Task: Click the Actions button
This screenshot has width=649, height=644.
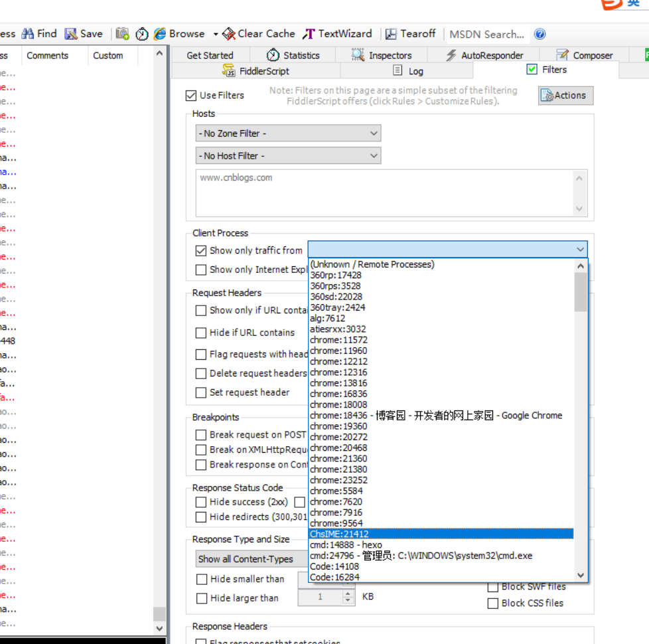Action: 565,96
